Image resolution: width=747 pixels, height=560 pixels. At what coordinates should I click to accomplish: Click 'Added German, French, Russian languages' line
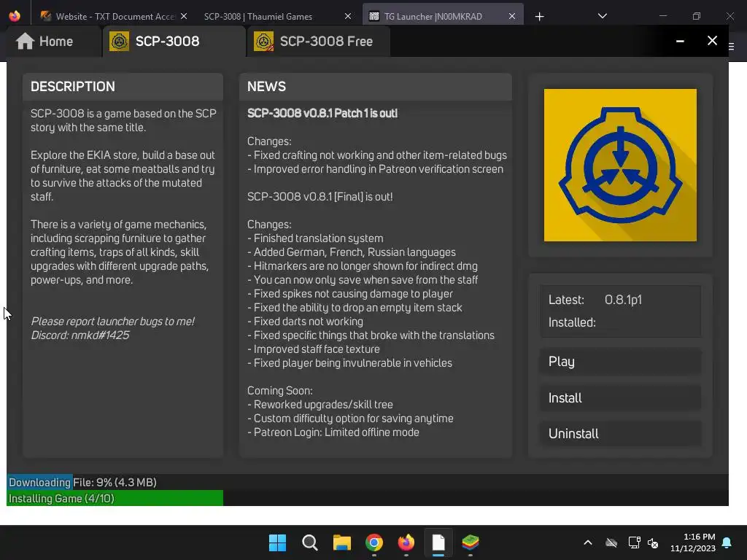(352, 252)
